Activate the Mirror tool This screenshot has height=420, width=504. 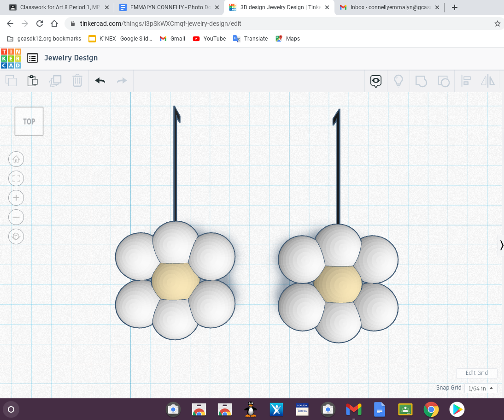click(487, 81)
